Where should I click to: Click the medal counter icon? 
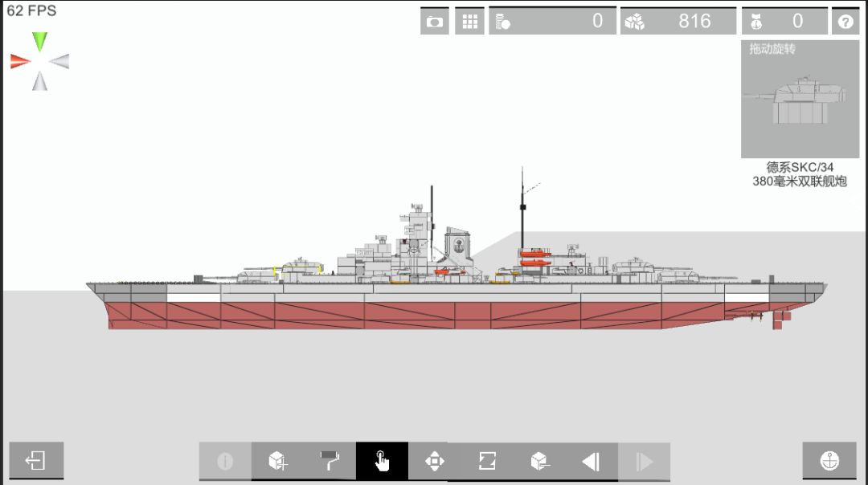756,22
